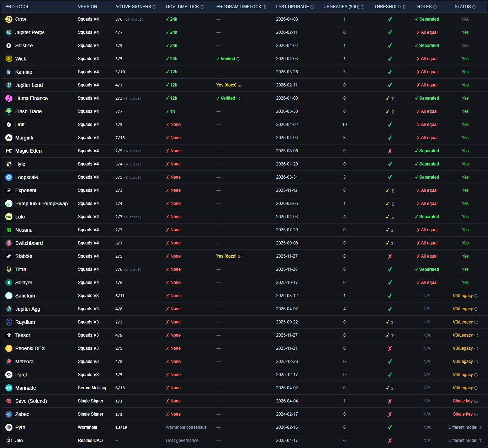Click Single key status for Zebec

click(x=462, y=414)
